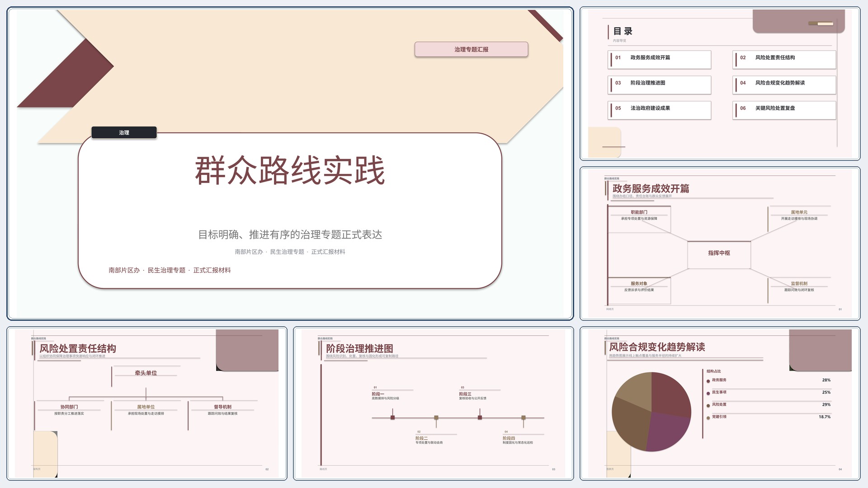Click the 属地单元 node label
Image resolution: width=868 pixels, height=488 pixels.
tap(799, 212)
